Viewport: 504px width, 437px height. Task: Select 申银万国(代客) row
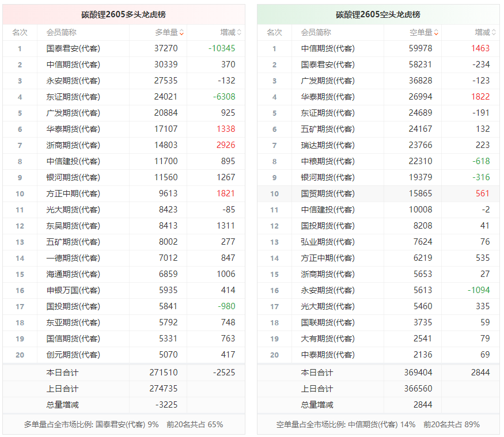(x=124, y=290)
